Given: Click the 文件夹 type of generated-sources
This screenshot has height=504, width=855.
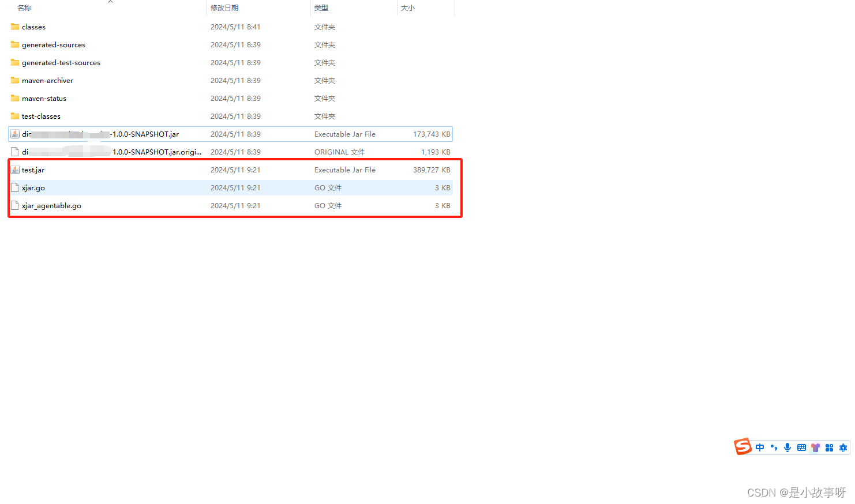Looking at the screenshot, I should (x=325, y=44).
